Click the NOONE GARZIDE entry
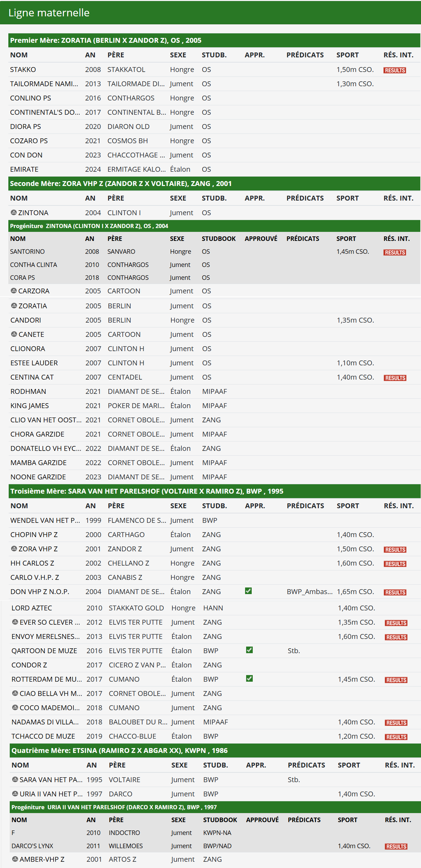Viewport: 421px width, 868px height. (38, 477)
